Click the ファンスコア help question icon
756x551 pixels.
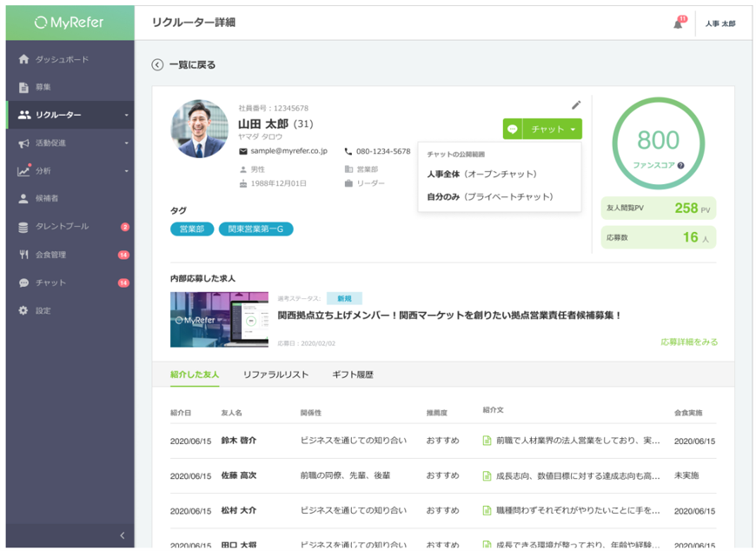tap(680, 165)
